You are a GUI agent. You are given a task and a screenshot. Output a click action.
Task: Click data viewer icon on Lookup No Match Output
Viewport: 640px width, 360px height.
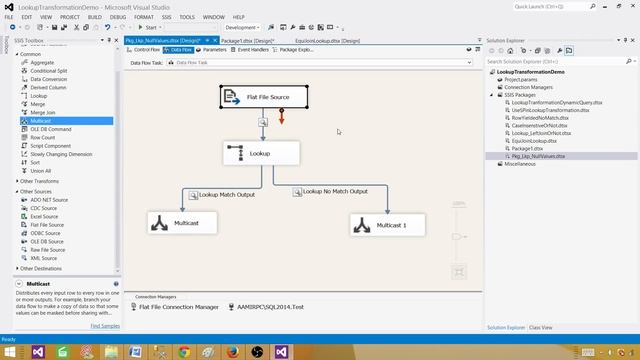coord(297,192)
